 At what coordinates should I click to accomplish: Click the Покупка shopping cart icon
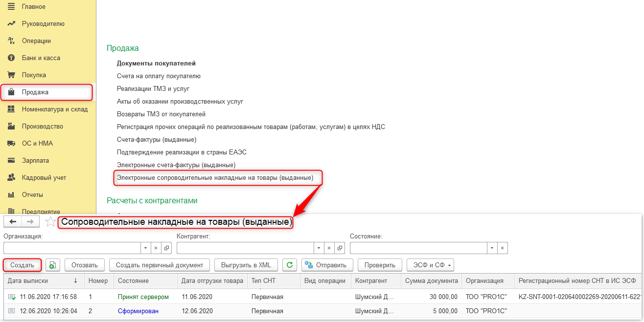pos(12,75)
